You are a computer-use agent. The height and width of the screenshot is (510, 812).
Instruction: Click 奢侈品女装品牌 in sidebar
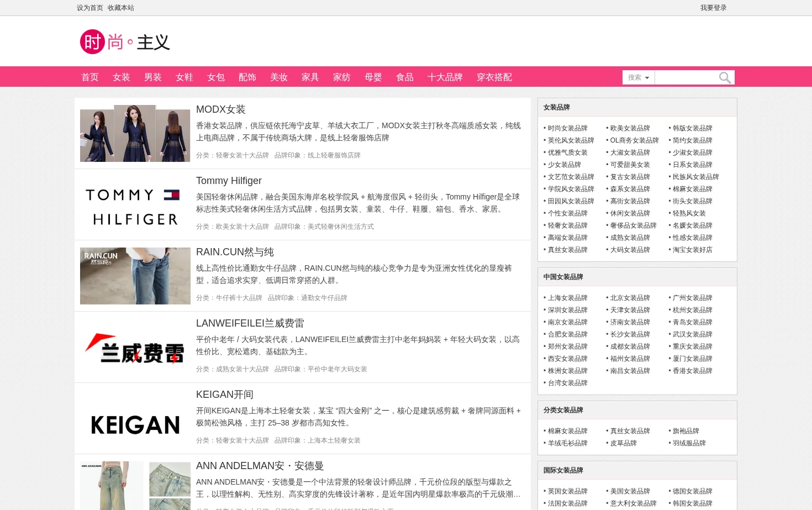pyautogui.click(x=634, y=225)
